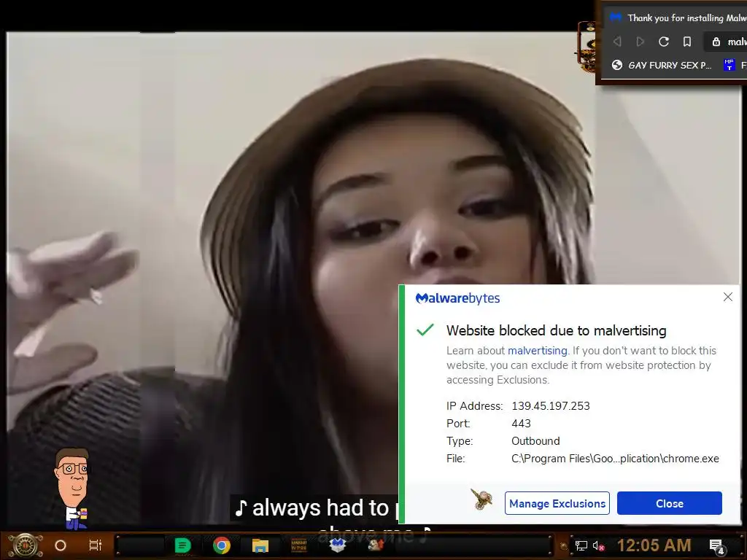Click the Hank Hill cartoon desktop character
Viewport: 747px width, 560px height.
pos(72,488)
